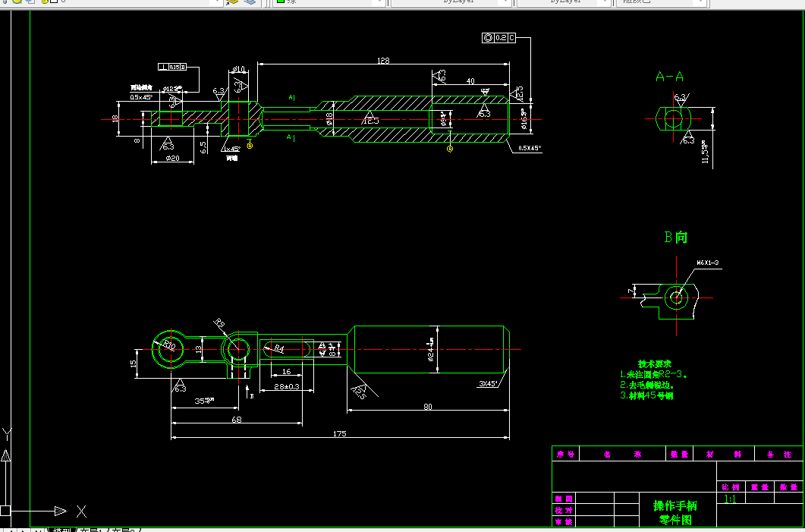Click the 序号 header cell
This screenshot has width=805, height=532.
(565, 454)
